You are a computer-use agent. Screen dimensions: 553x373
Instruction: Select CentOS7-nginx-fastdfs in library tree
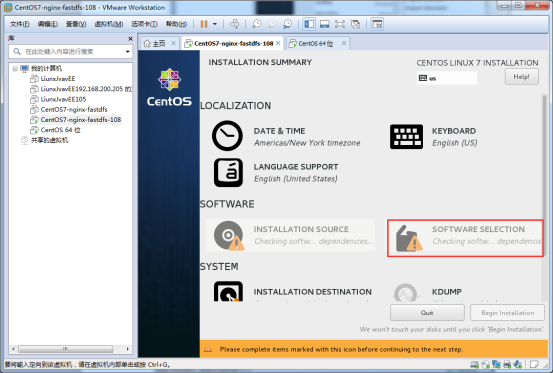[x=74, y=109]
